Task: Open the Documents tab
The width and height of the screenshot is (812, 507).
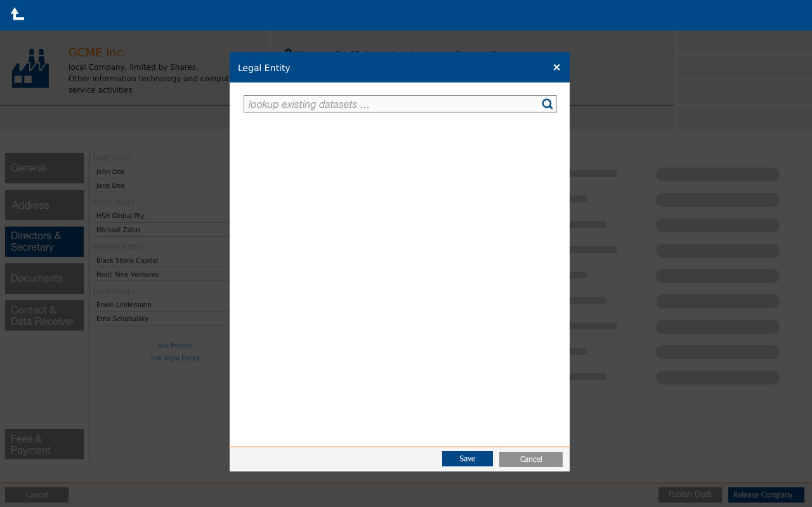Action: (44, 279)
